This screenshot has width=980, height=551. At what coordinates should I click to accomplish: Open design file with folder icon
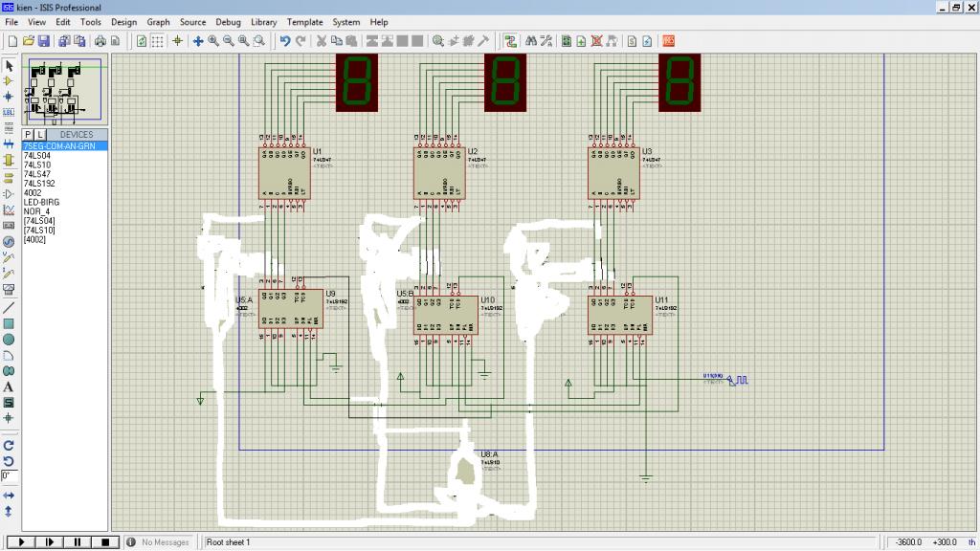pyautogui.click(x=29, y=41)
